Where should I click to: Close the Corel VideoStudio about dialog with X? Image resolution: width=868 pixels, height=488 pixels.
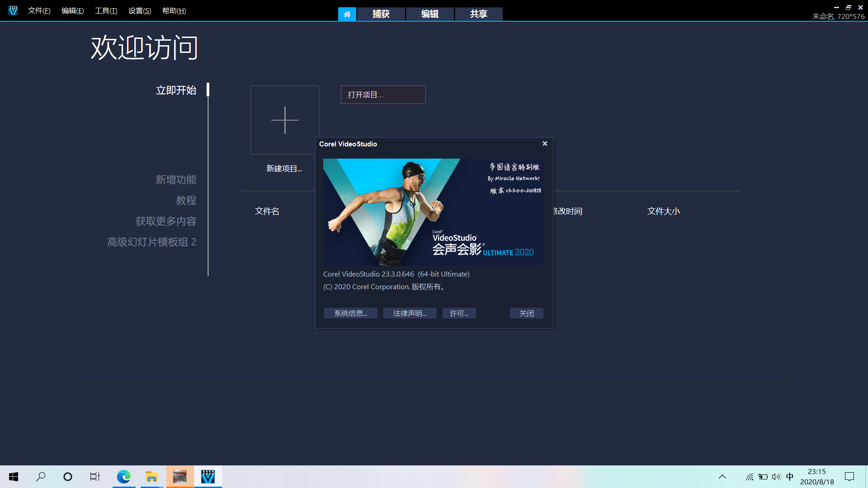545,144
